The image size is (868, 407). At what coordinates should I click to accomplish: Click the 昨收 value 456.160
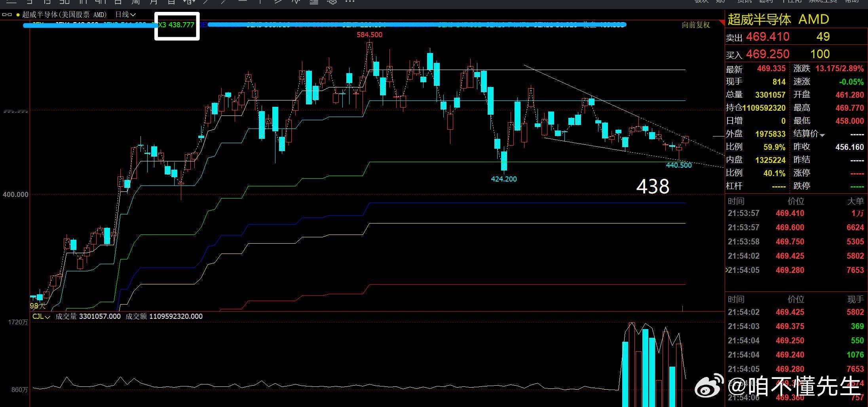point(849,147)
